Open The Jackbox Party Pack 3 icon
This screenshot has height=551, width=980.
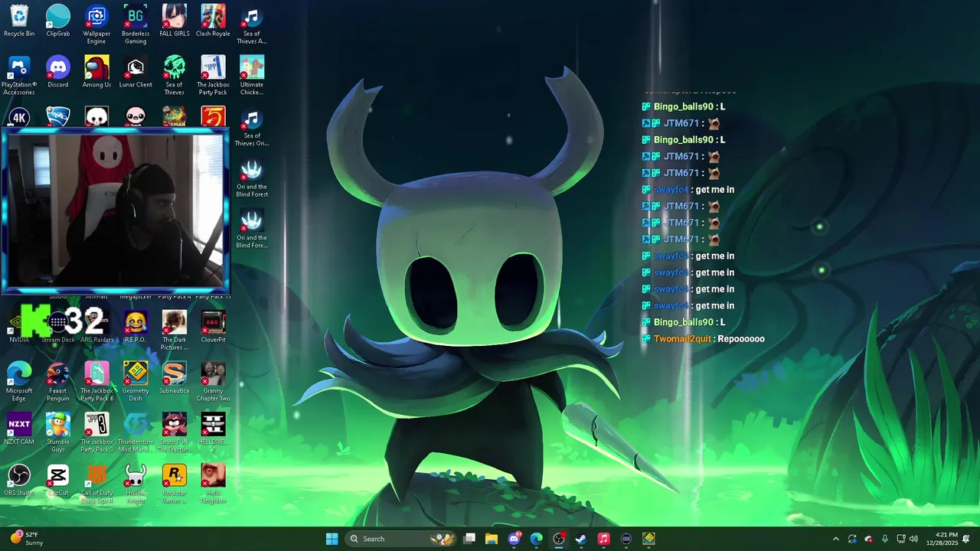pyautogui.click(x=96, y=432)
